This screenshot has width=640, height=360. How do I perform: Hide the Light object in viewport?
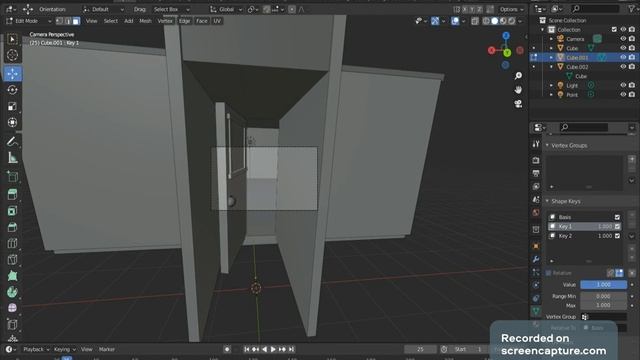(x=623, y=85)
